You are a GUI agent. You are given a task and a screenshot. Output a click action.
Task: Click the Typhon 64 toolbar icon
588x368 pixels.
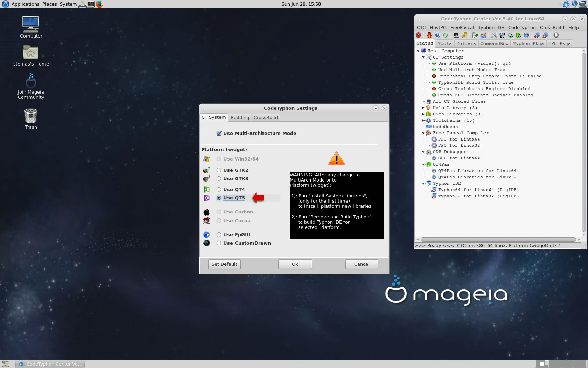click(x=537, y=35)
